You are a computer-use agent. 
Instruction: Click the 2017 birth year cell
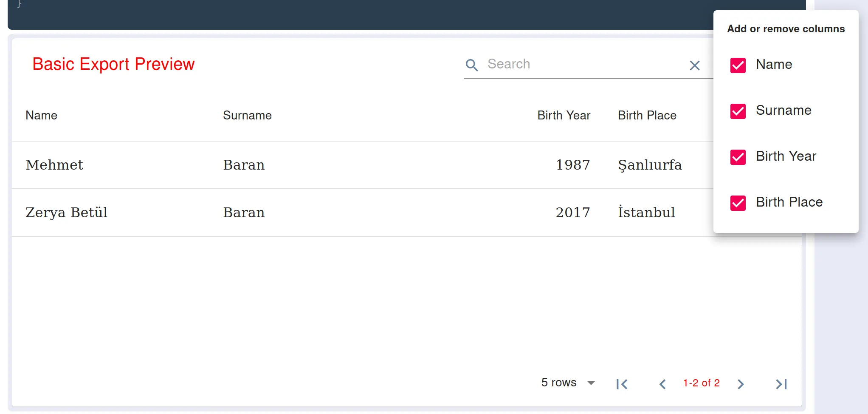[573, 213]
